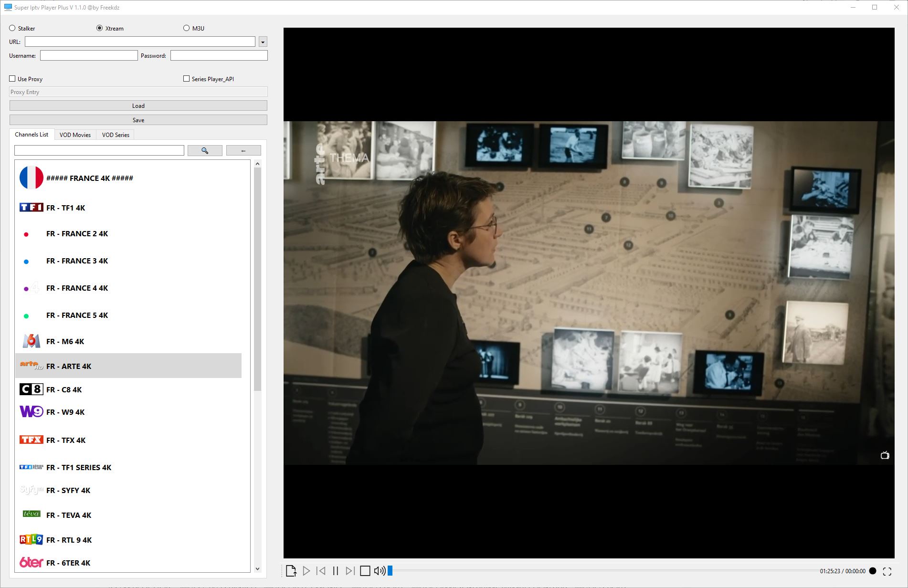
Task: Pause the current stream
Action: click(x=336, y=571)
